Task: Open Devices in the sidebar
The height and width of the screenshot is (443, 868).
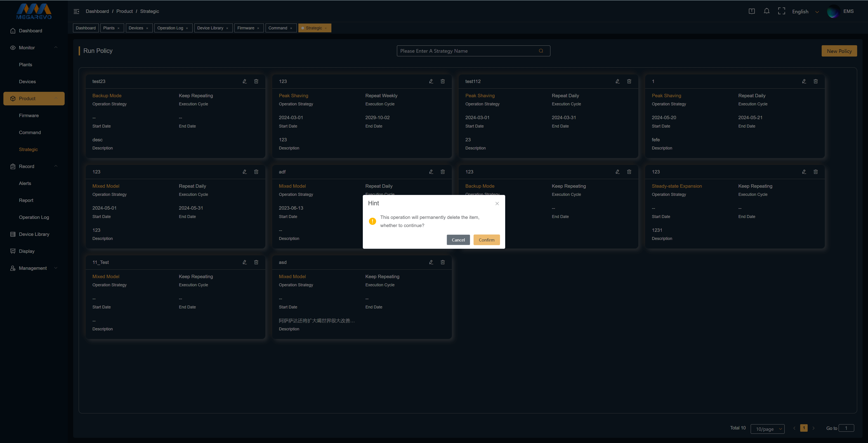Action: point(34,82)
